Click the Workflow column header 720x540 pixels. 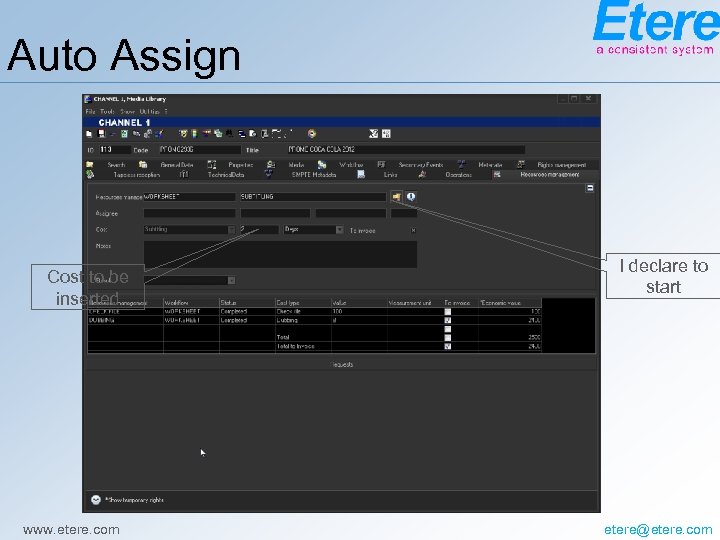pyautogui.click(x=191, y=303)
